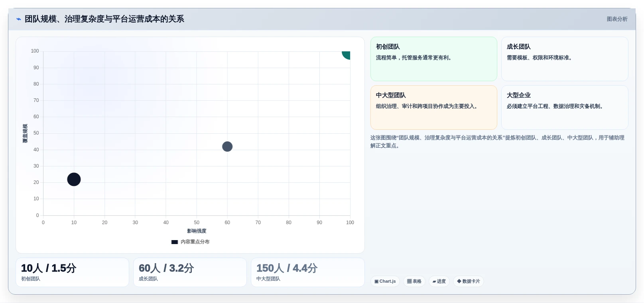This screenshot has height=303, width=644.
Task: Select the teal data point at 100 on the chart
Action: [x=347, y=55]
